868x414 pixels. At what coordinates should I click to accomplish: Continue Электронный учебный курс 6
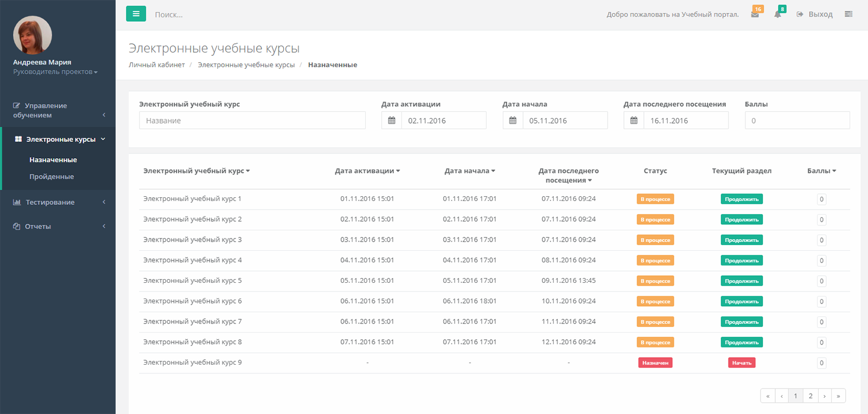[742, 301]
